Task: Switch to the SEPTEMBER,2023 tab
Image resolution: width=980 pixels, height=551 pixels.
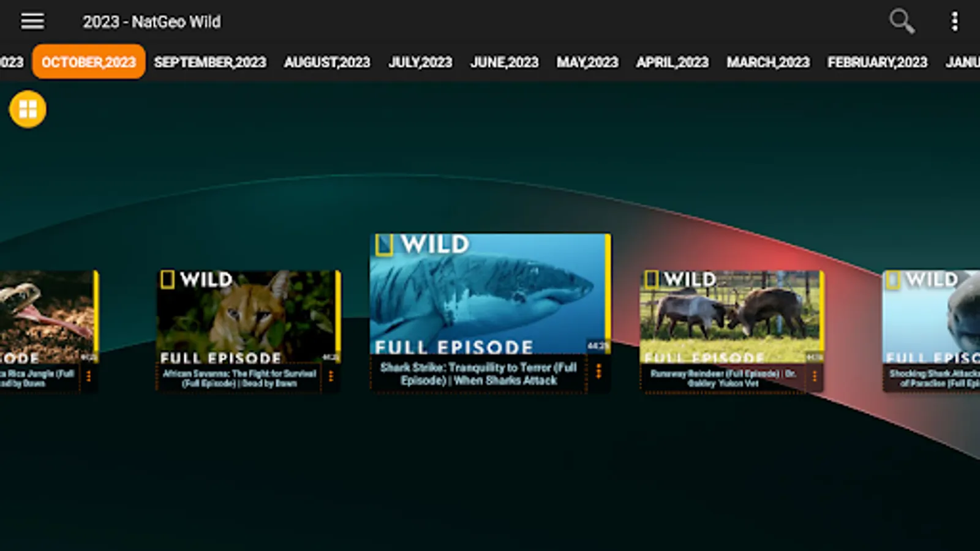Action: tap(210, 62)
